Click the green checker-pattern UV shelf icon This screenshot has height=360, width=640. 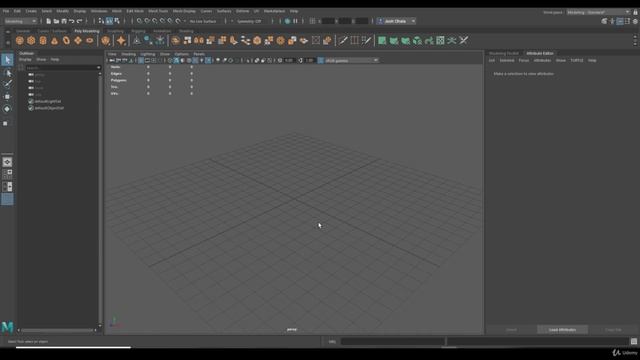(440, 40)
